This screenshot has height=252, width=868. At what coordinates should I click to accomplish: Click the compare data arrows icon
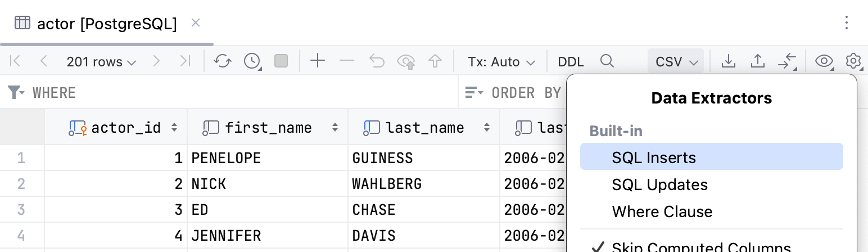pos(788,61)
